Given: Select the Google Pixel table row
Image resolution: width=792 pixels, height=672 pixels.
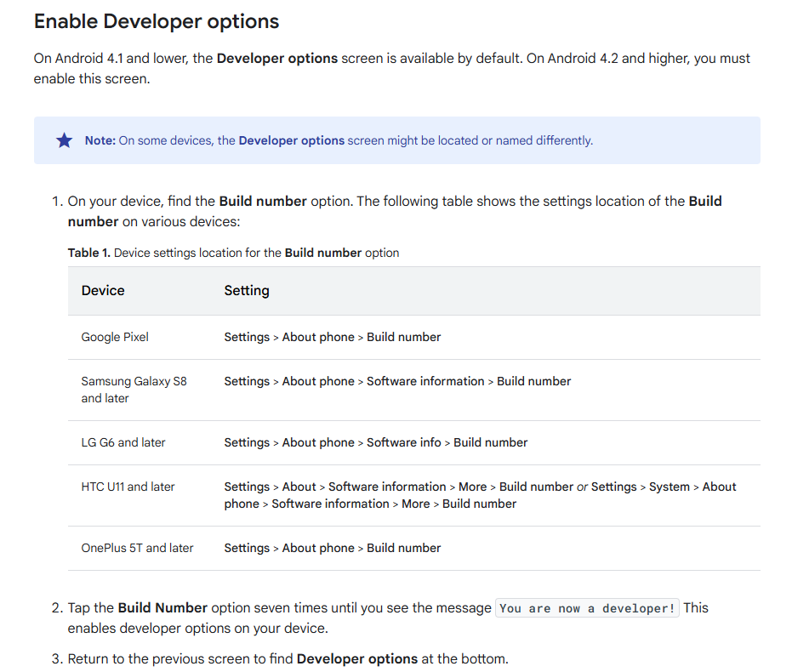Looking at the screenshot, I should point(115,336).
